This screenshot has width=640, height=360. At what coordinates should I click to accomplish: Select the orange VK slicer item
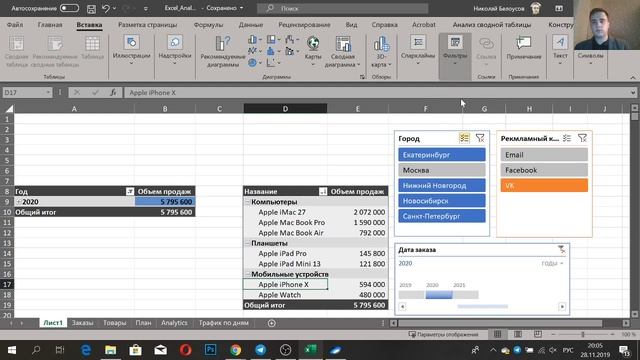click(544, 185)
